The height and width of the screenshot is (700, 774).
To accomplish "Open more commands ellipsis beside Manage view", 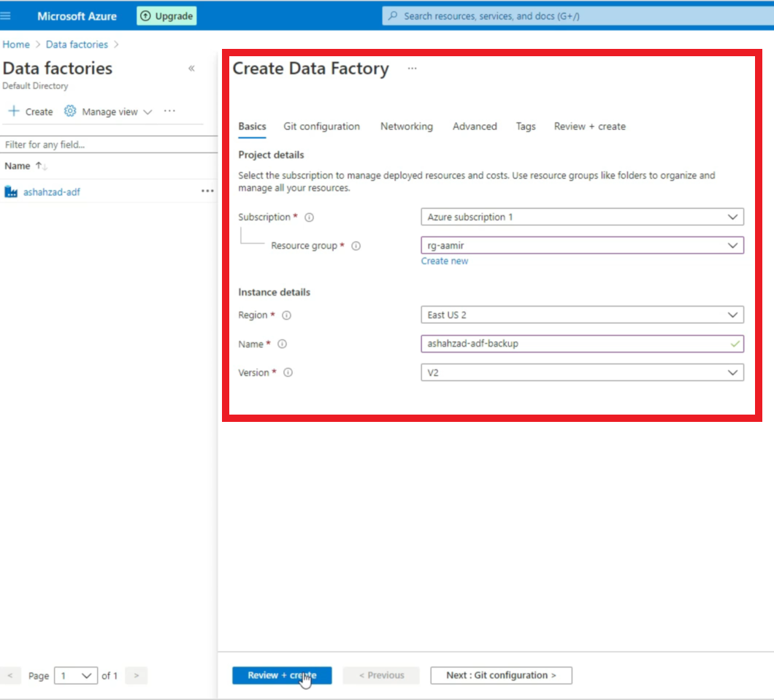I will (x=169, y=111).
